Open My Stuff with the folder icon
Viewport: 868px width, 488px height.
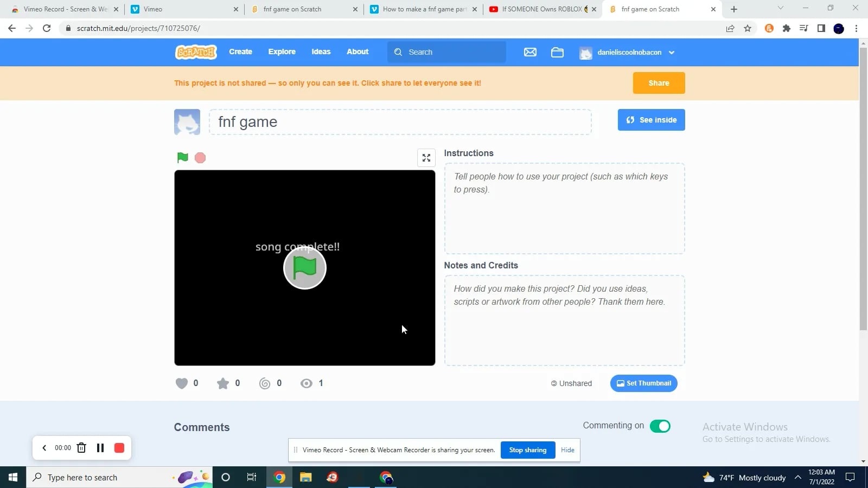tap(557, 52)
